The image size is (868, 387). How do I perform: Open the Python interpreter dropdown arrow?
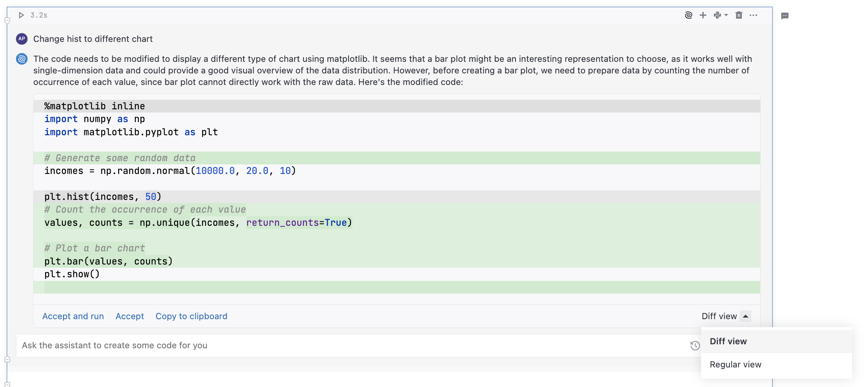click(725, 15)
